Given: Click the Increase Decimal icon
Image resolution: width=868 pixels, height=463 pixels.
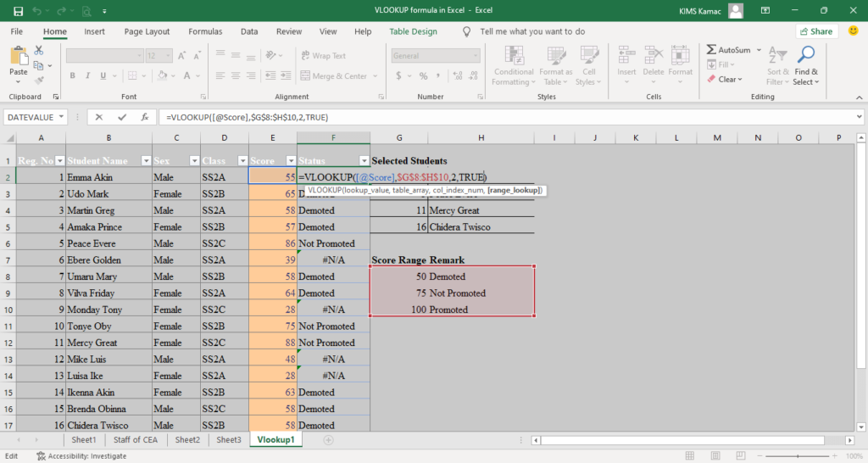Looking at the screenshot, I should point(457,75).
